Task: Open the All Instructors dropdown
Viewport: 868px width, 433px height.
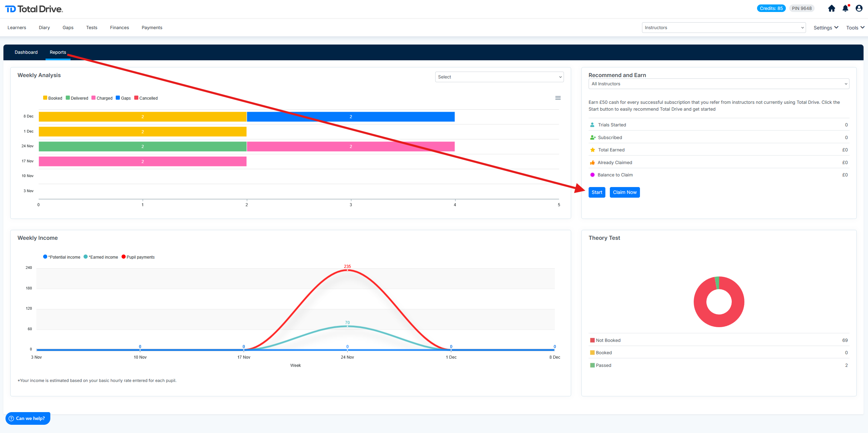Action: tap(718, 84)
